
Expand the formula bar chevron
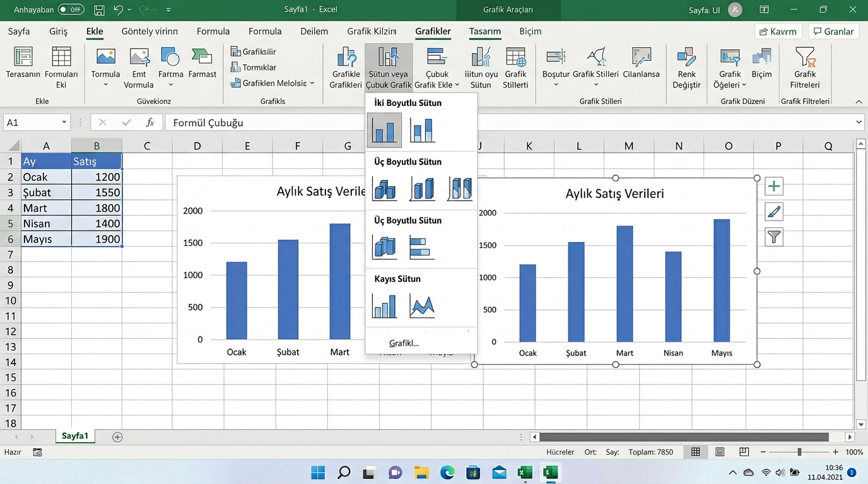coord(859,122)
